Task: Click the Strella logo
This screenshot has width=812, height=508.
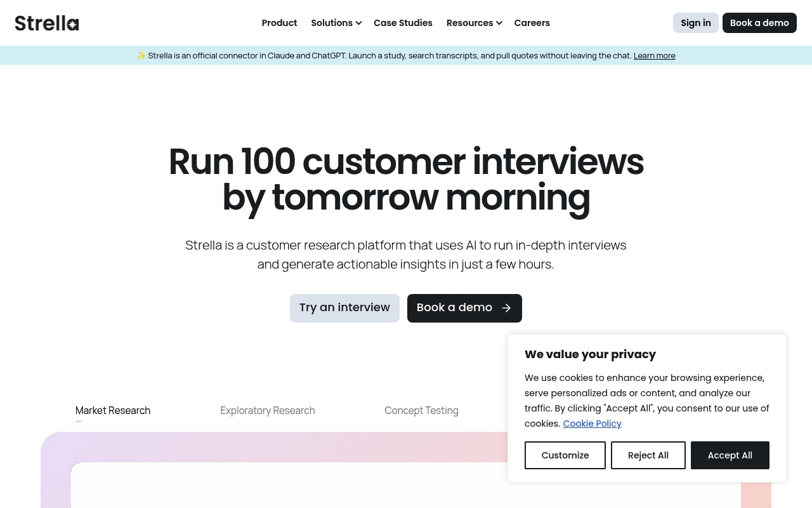Action: [x=47, y=23]
